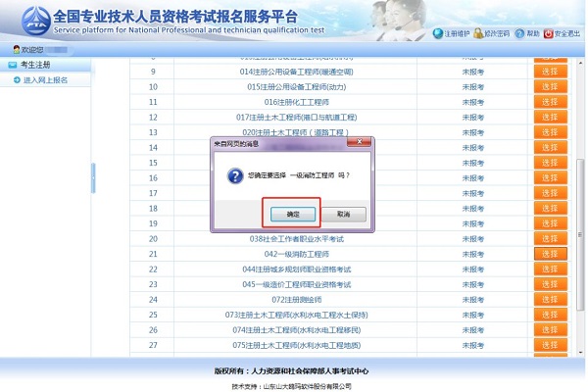
Task: Click the 帮助 link text
Action: pyautogui.click(x=533, y=33)
